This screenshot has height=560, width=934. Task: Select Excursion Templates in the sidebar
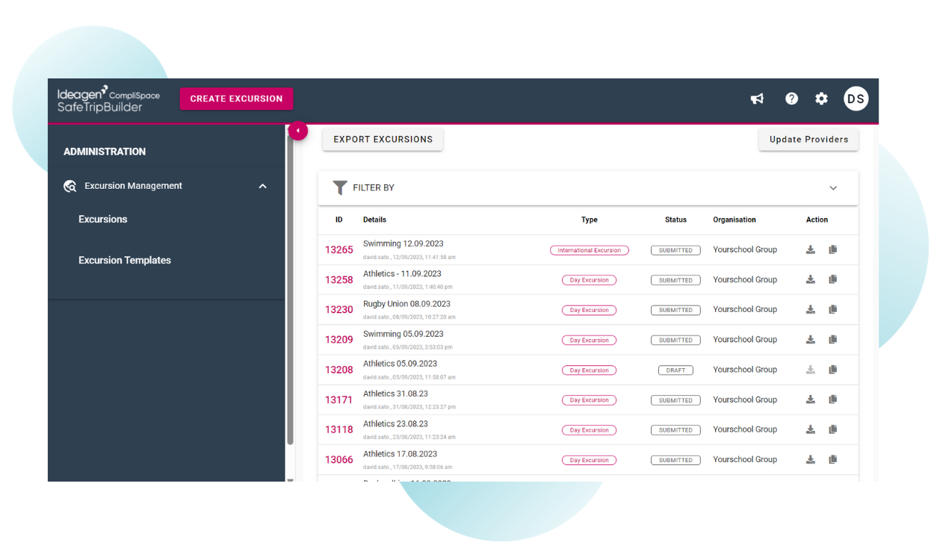[x=125, y=261]
